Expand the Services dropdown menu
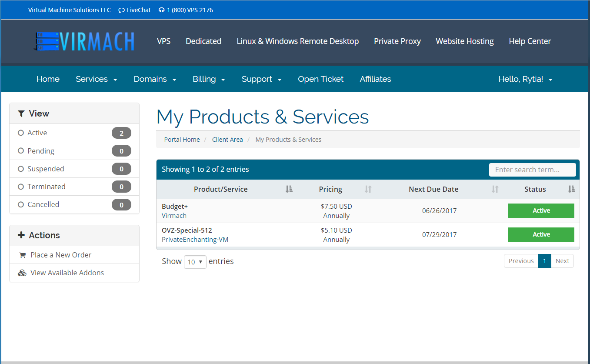Image resolution: width=590 pixels, height=364 pixels. tap(97, 79)
